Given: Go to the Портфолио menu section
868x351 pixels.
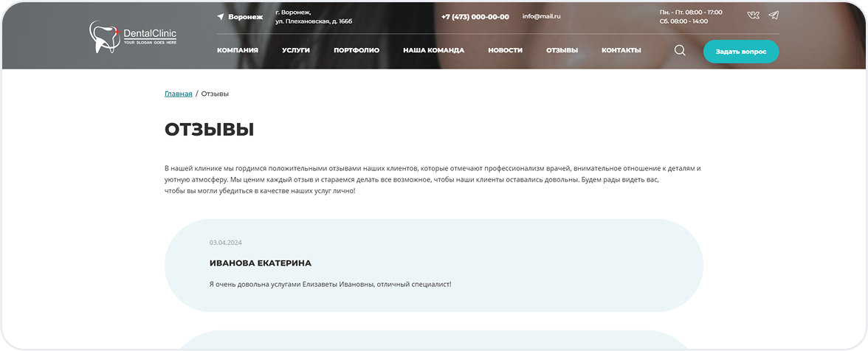Looking at the screenshot, I should (x=356, y=51).
